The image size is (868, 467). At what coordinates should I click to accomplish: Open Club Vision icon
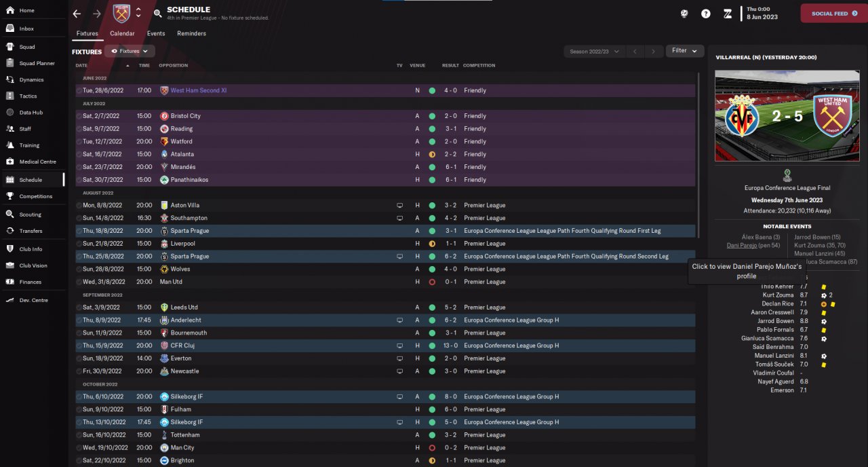(x=9, y=265)
